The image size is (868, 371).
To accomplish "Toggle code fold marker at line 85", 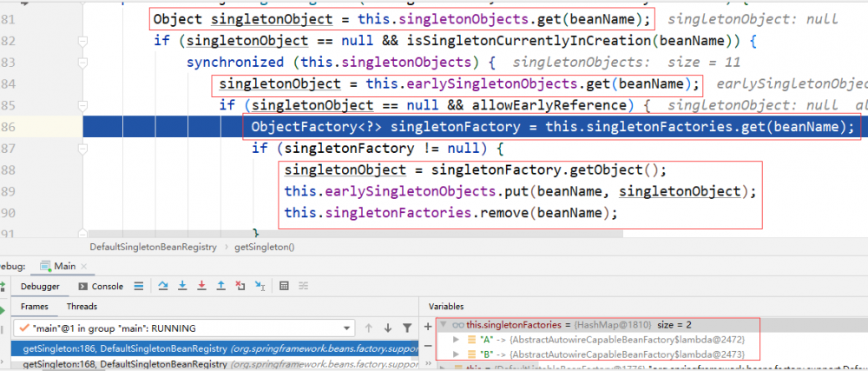I will [x=82, y=105].
